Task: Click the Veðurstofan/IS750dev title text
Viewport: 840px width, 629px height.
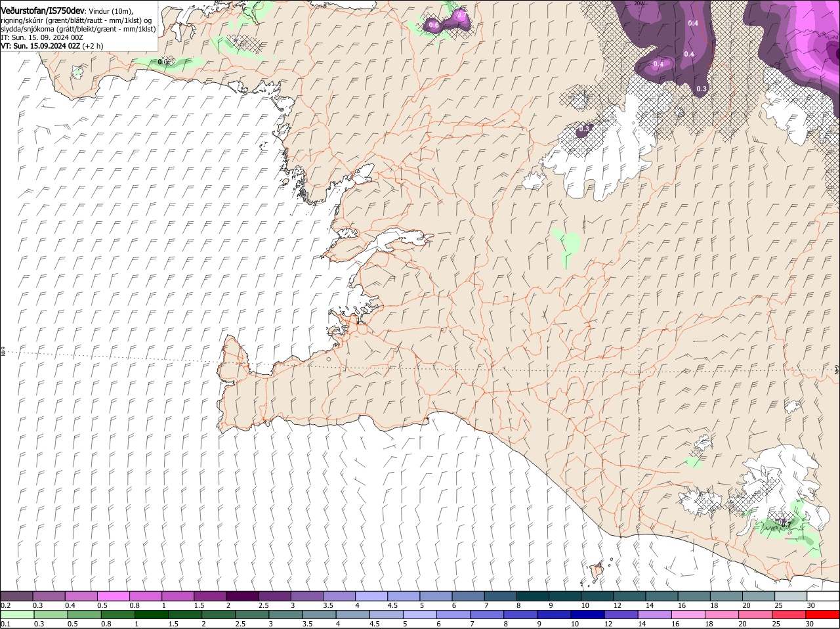Action: point(43,11)
